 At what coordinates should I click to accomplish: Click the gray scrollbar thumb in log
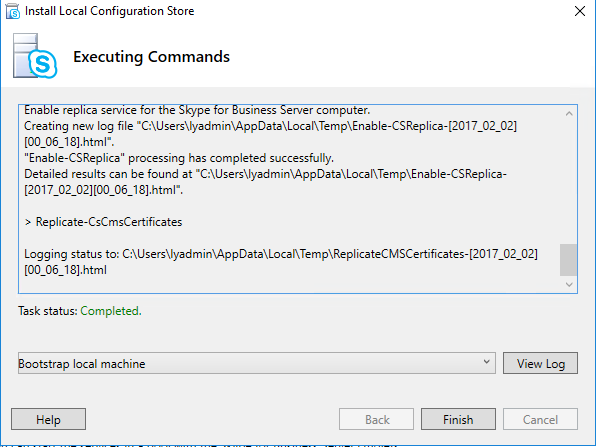(568, 260)
